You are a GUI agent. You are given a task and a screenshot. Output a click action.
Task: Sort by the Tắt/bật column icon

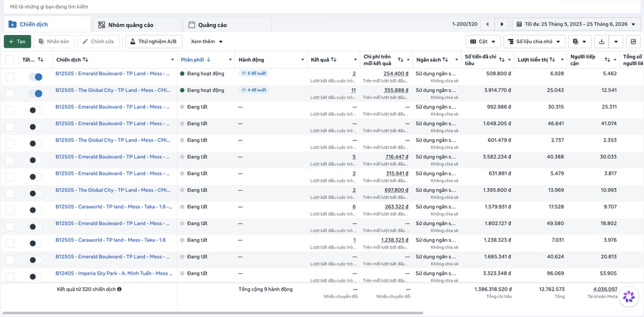[x=40, y=60]
